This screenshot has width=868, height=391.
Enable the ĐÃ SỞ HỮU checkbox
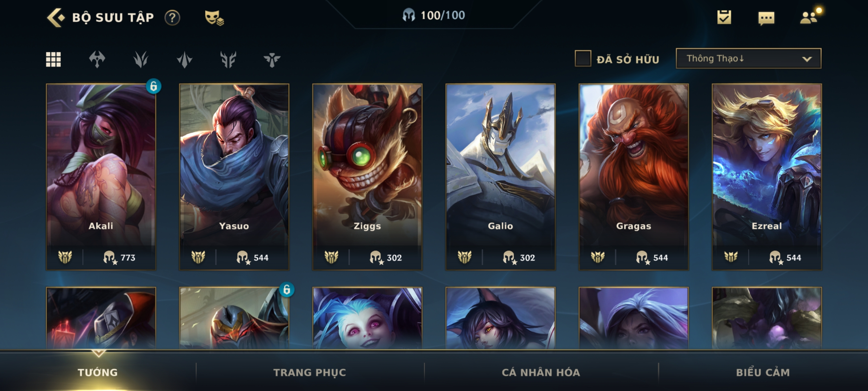click(583, 58)
